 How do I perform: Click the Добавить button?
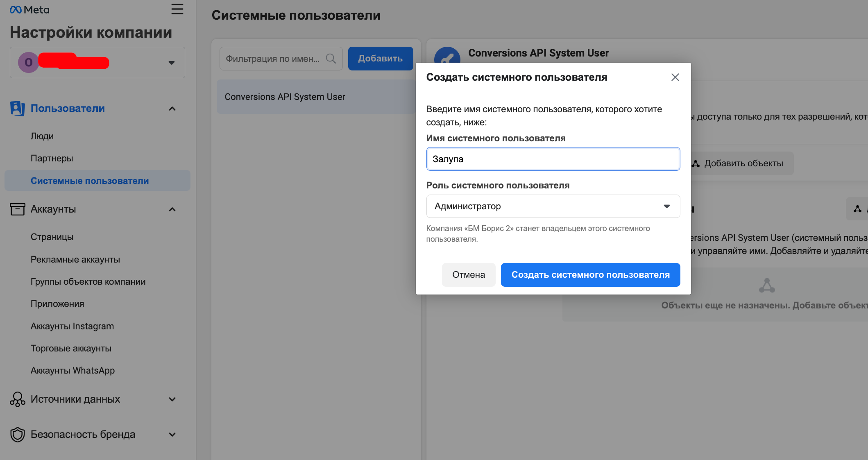point(381,59)
